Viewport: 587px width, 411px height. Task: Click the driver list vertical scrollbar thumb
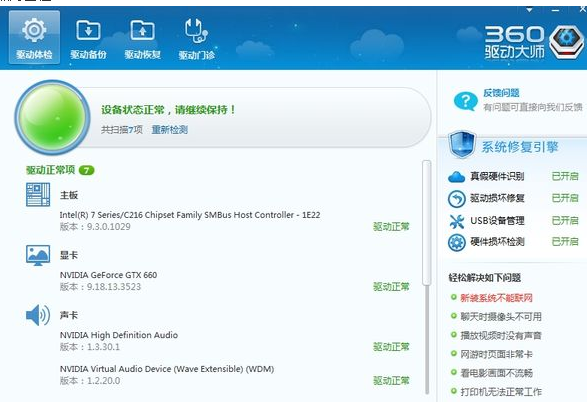click(426, 223)
